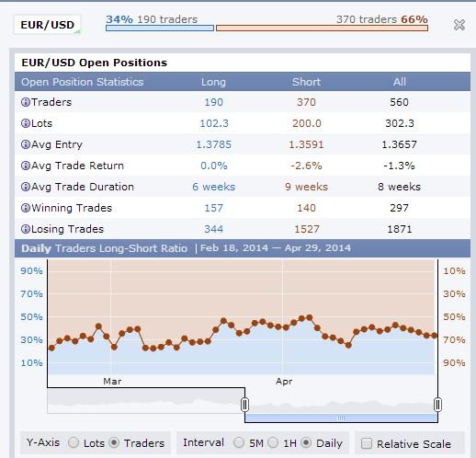Choose the 1H interval radio button
This screenshot has height=458, width=476.
pyautogui.click(x=273, y=442)
